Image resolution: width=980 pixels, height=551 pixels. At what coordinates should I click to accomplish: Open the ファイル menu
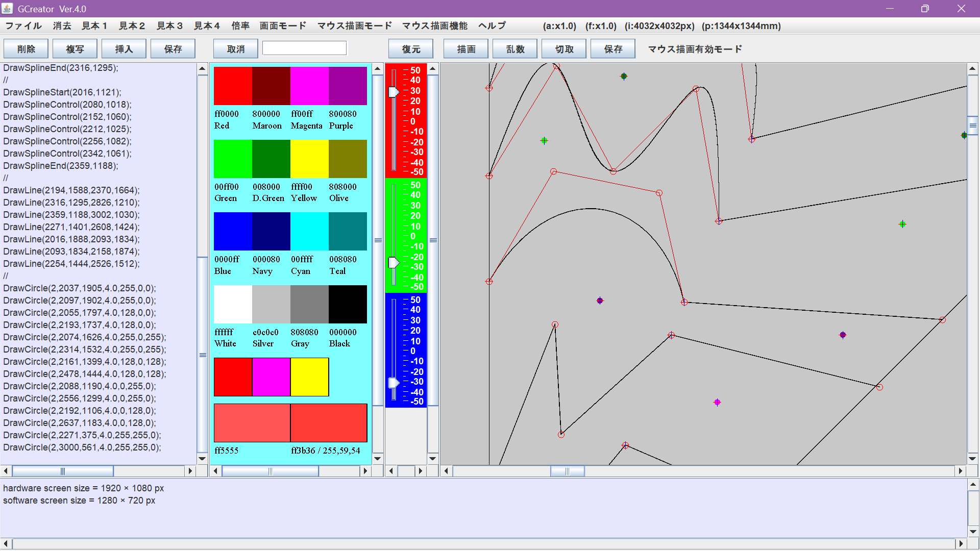(x=23, y=26)
